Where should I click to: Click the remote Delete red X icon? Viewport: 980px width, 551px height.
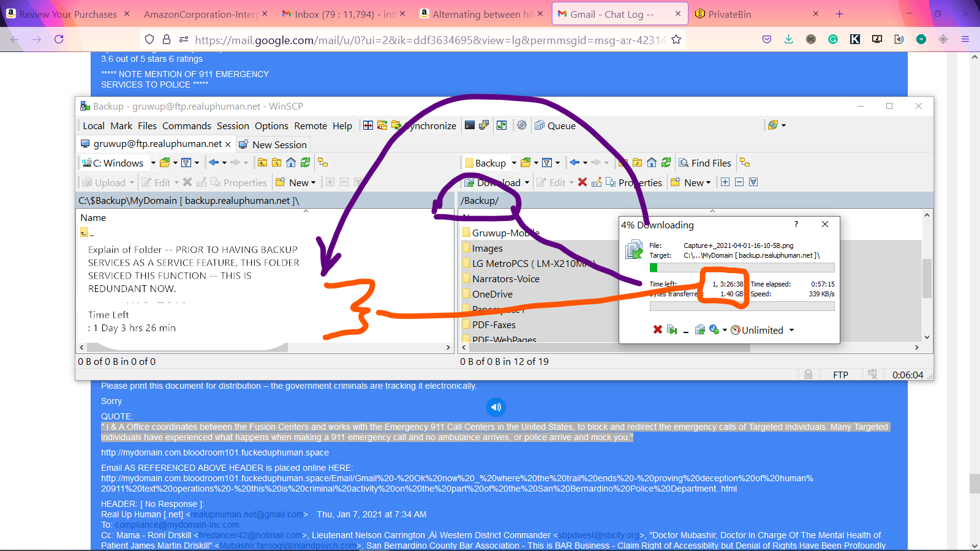pyautogui.click(x=582, y=182)
